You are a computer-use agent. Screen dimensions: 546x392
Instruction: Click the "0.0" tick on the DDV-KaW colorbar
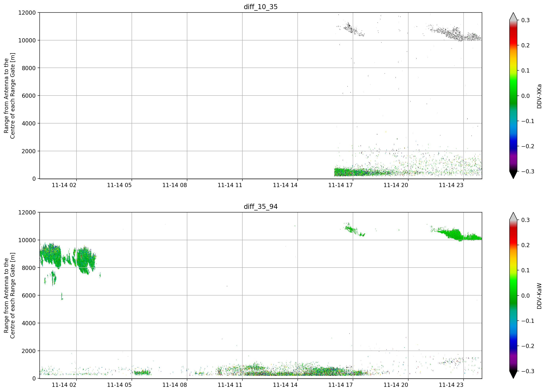pyautogui.click(x=525, y=296)
